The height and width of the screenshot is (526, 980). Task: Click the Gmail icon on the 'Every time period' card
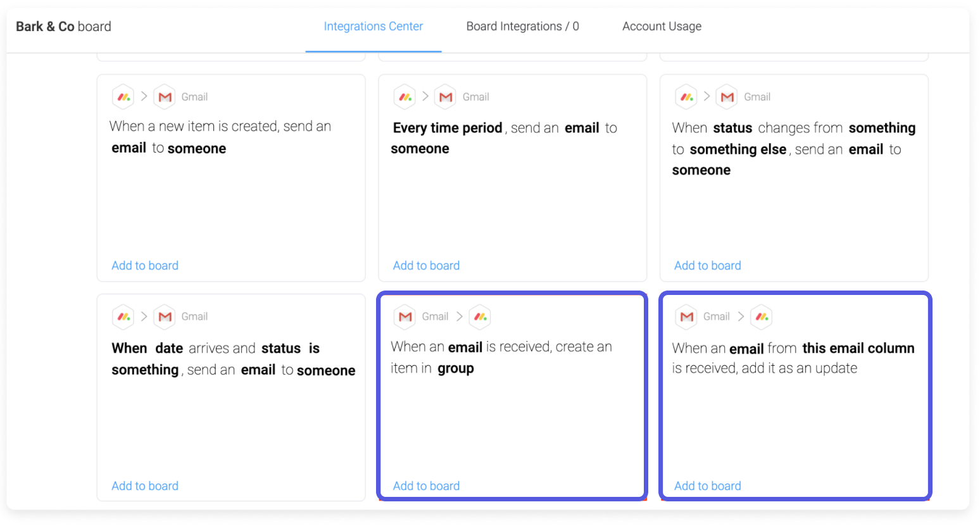point(446,96)
